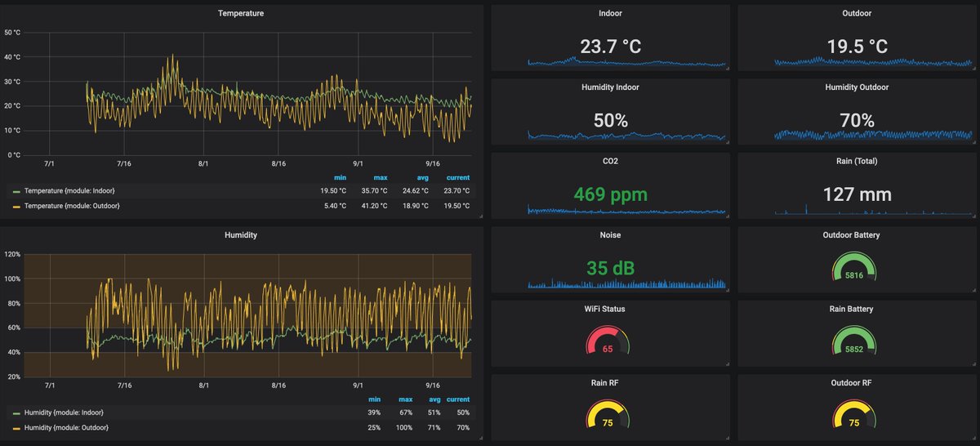The image size is (980, 446).
Task: Click the Outdoor Battery gauge showing 5816
Action: (854, 265)
